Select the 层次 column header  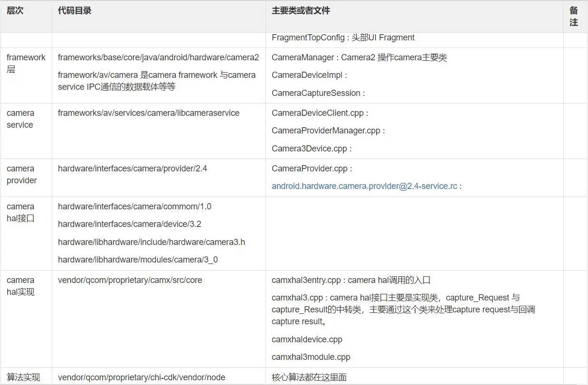coord(15,10)
